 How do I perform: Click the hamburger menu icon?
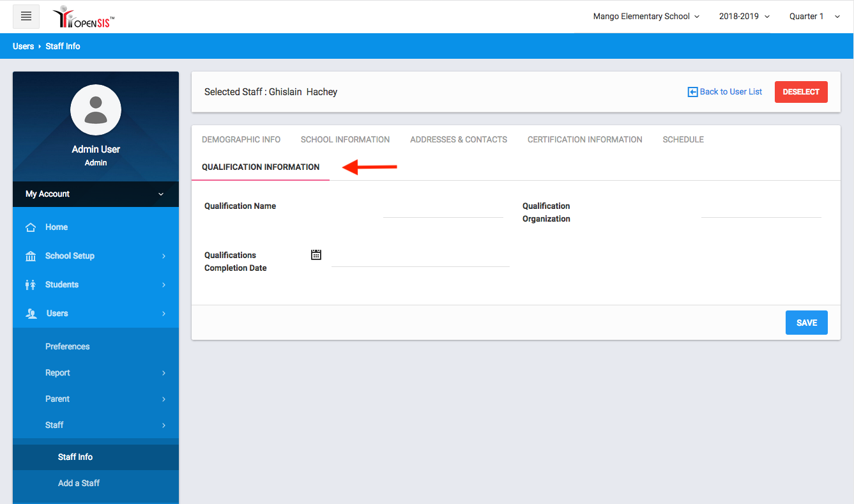(x=26, y=17)
